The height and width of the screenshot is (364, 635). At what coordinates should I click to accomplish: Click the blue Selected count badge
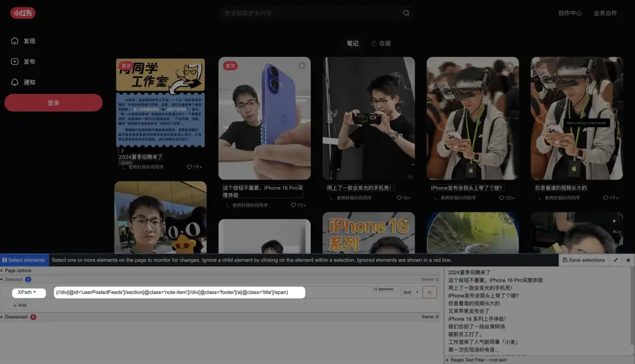28,279
